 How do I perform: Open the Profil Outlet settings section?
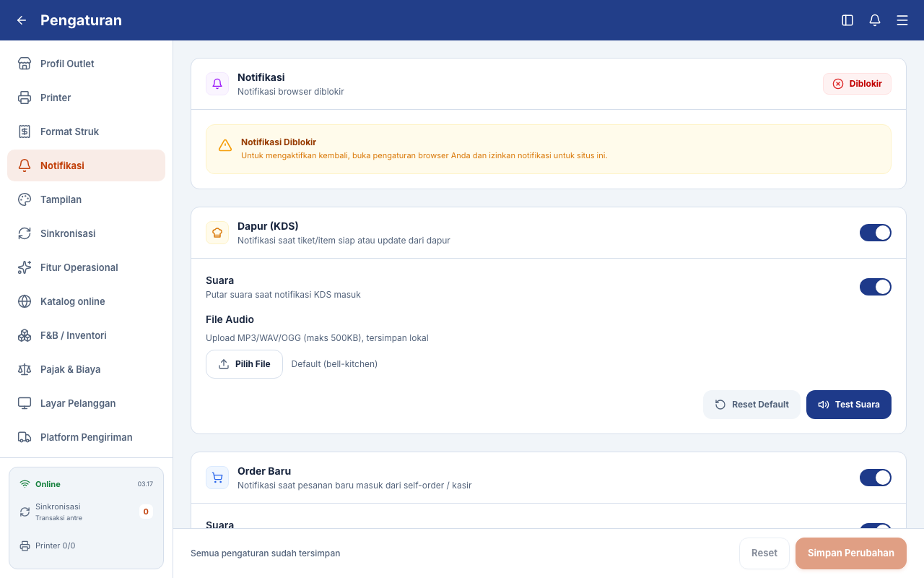pos(87,64)
